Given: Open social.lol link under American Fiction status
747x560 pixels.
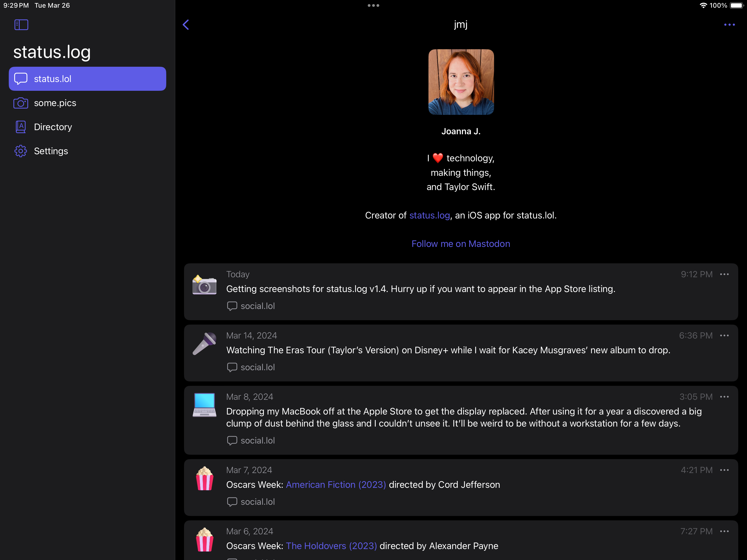Looking at the screenshot, I should [250, 501].
